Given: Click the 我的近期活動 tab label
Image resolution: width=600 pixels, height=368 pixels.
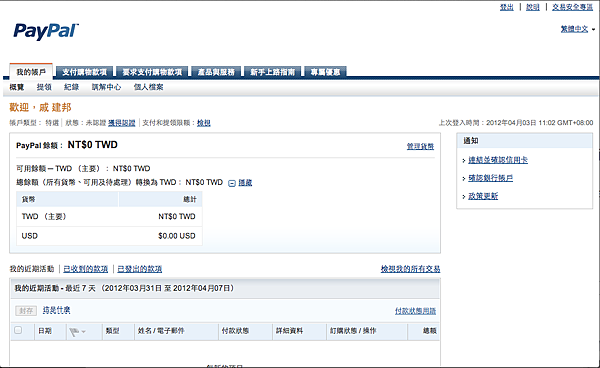Looking at the screenshot, I should point(32,269).
